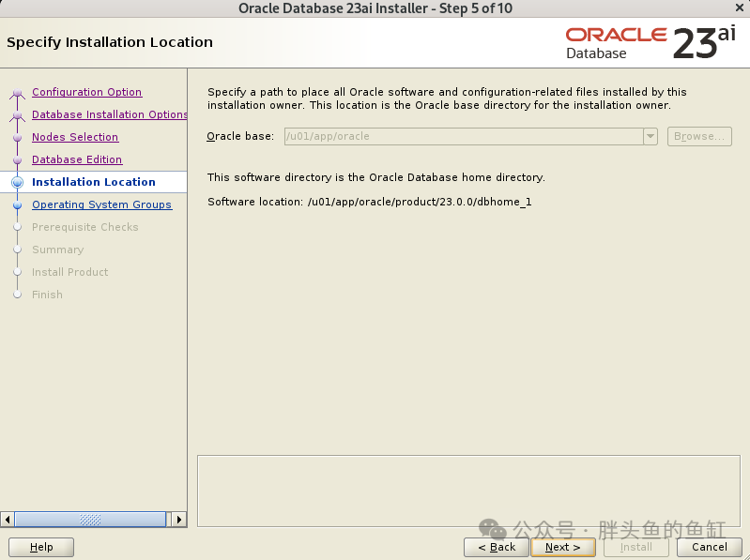Open the Configuration Option step link
750x560 pixels.
click(x=86, y=92)
